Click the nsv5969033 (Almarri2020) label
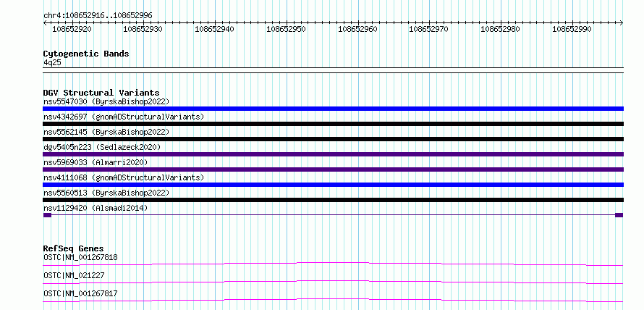 click(x=96, y=162)
